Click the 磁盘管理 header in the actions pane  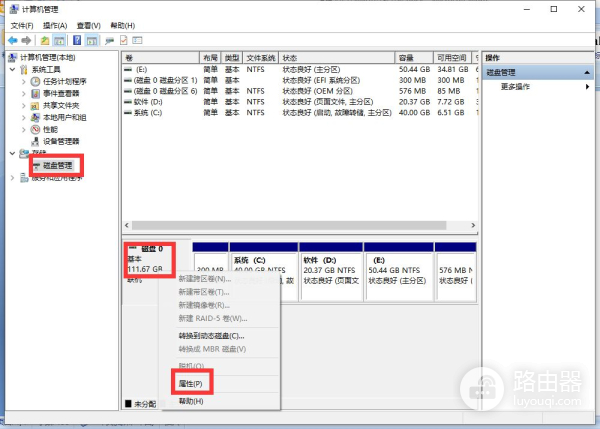point(538,72)
